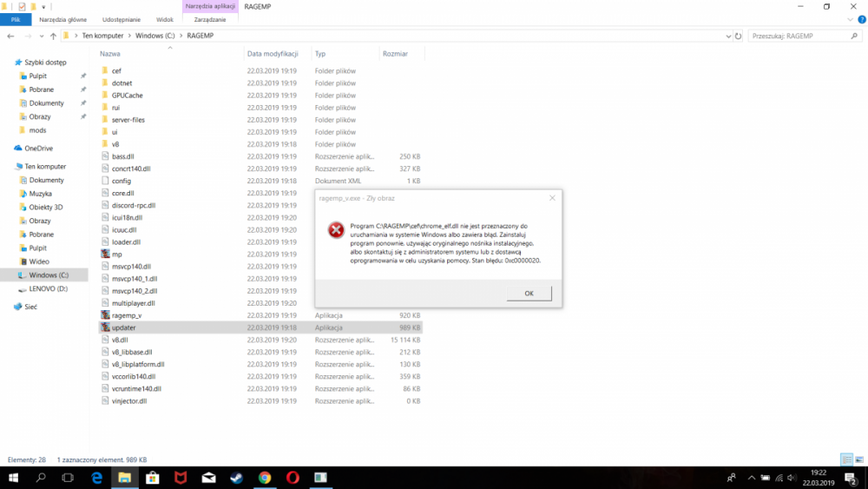Select vinjector.dll file
This screenshot has width=868, height=489.
129,401
